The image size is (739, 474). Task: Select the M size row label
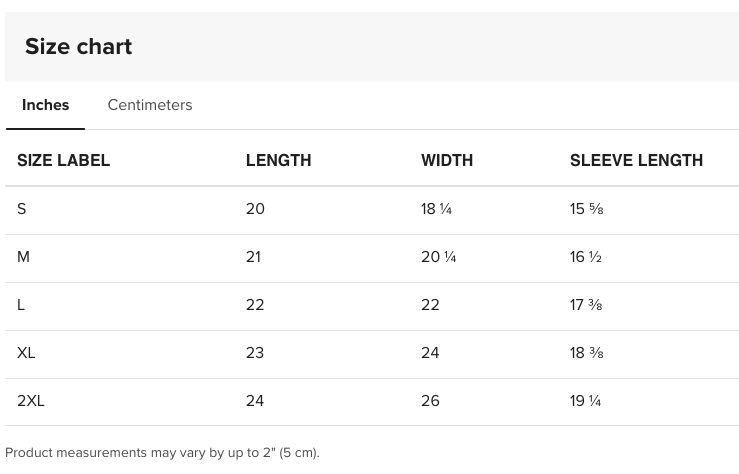click(x=24, y=257)
